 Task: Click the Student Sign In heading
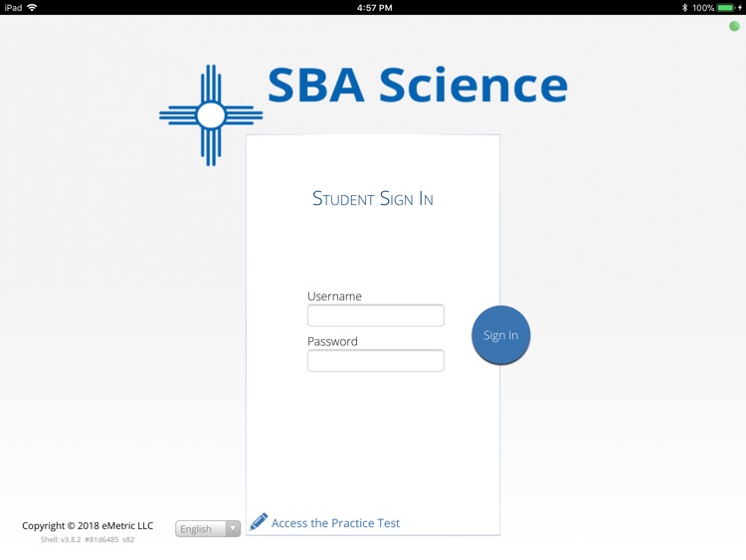coord(373,198)
